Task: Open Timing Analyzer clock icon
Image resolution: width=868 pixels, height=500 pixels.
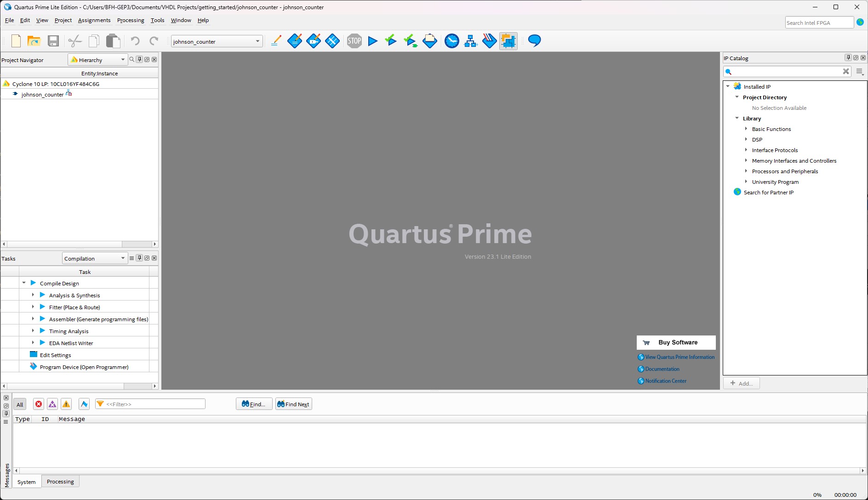Action: pos(452,41)
